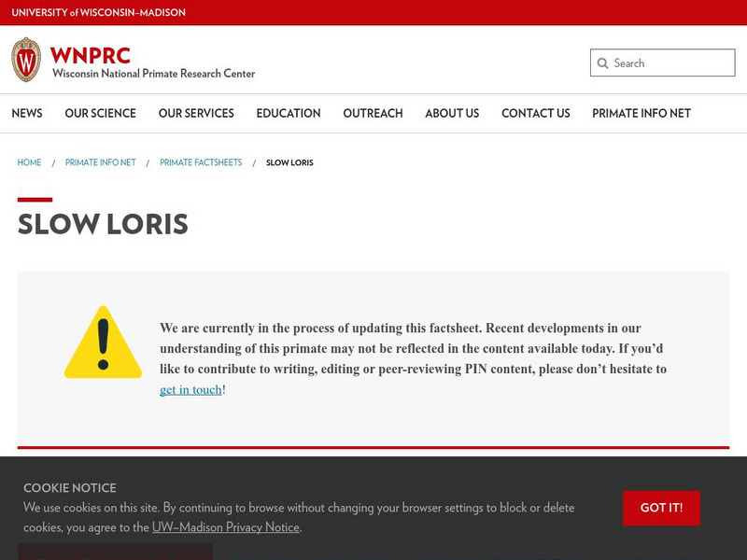Open the Our Services menu item

[196, 113]
